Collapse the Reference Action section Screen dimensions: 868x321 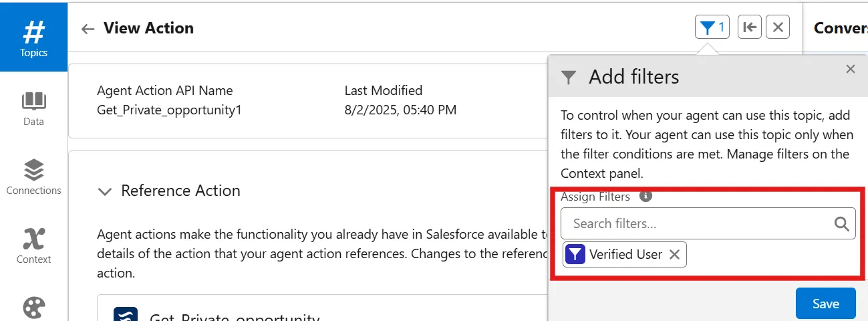click(x=104, y=191)
